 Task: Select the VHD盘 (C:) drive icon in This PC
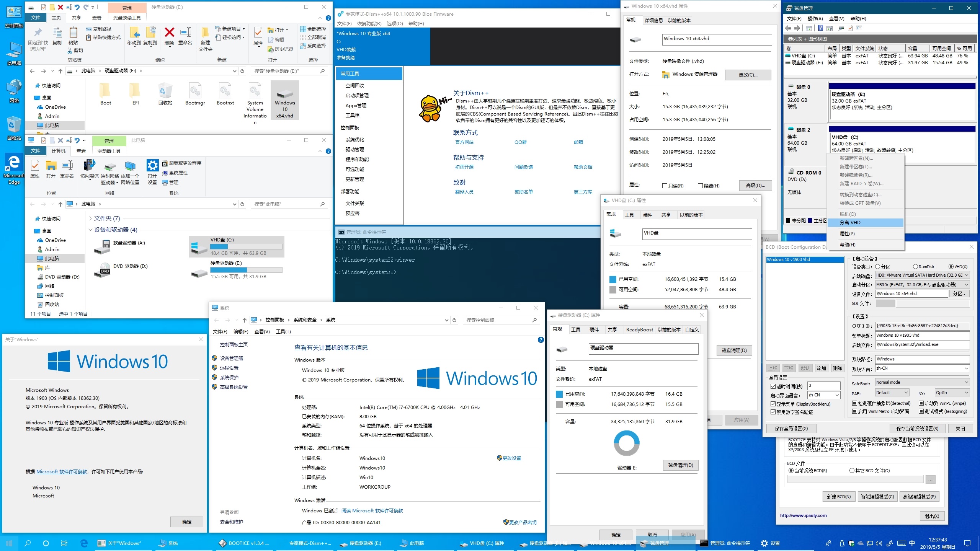tap(199, 247)
